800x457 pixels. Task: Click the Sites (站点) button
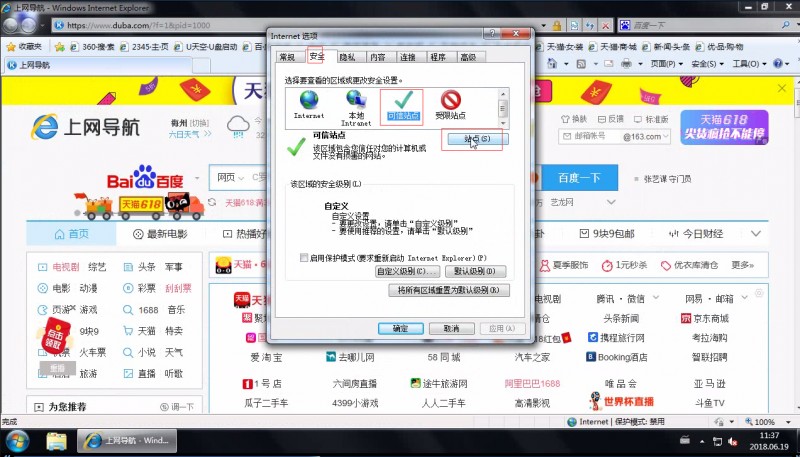pos(478,139)
